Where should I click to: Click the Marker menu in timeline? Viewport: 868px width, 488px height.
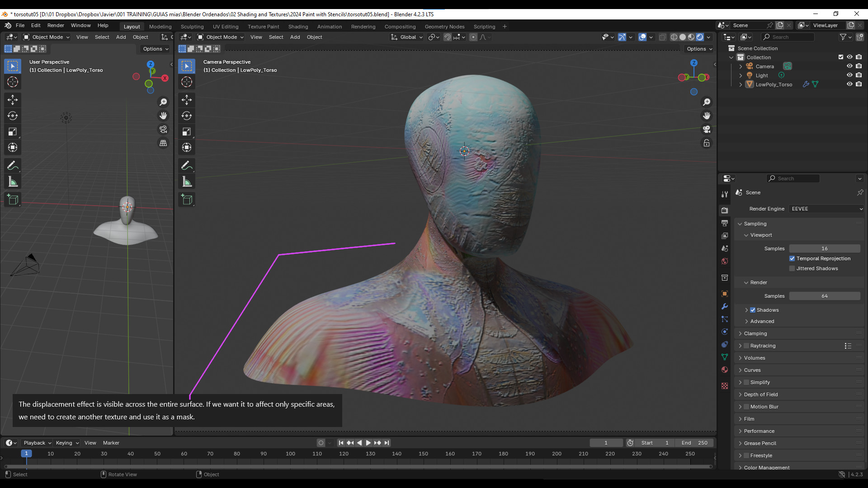point(111,443)
